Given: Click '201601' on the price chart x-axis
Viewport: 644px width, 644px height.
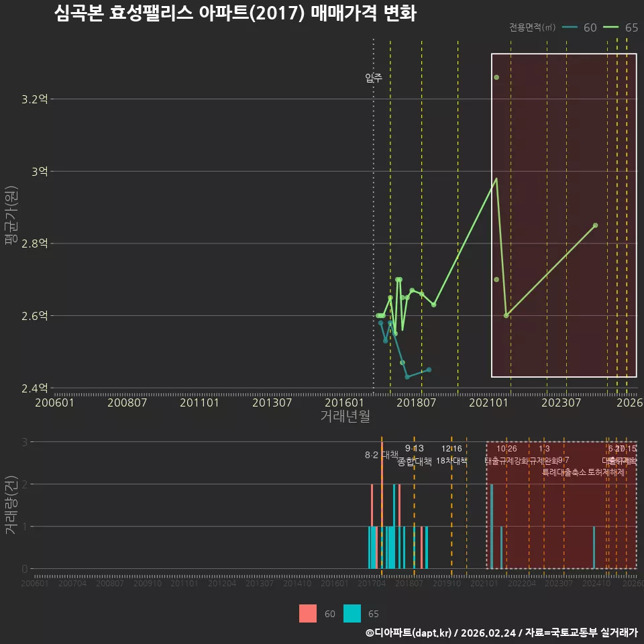Looking at the screenshot, I should [x=344, y=402].
